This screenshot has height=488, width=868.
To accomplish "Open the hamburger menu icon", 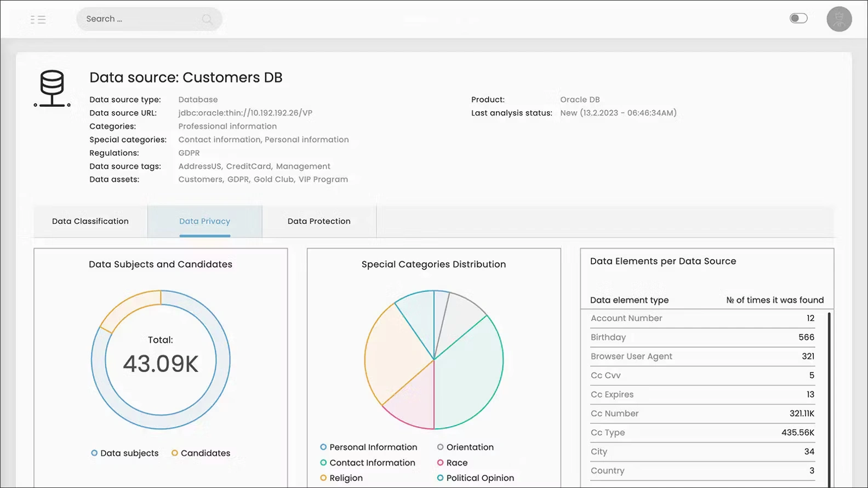I will pos(38,20).
